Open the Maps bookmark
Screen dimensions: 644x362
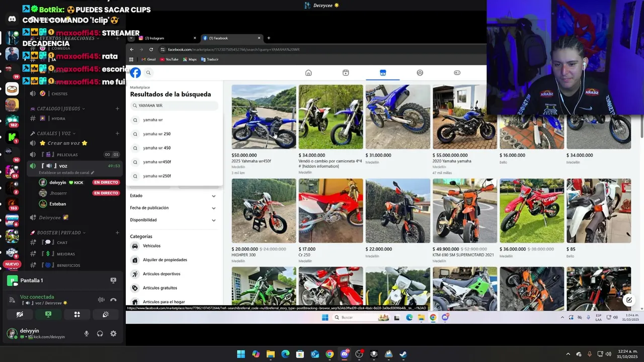pos(189,59)
